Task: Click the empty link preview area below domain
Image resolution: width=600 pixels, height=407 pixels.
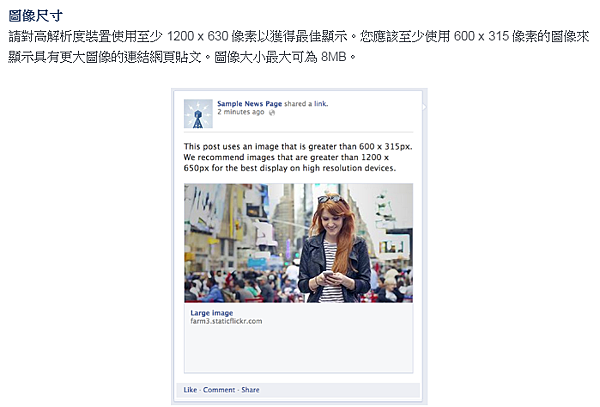Action: tap(298, 349)
